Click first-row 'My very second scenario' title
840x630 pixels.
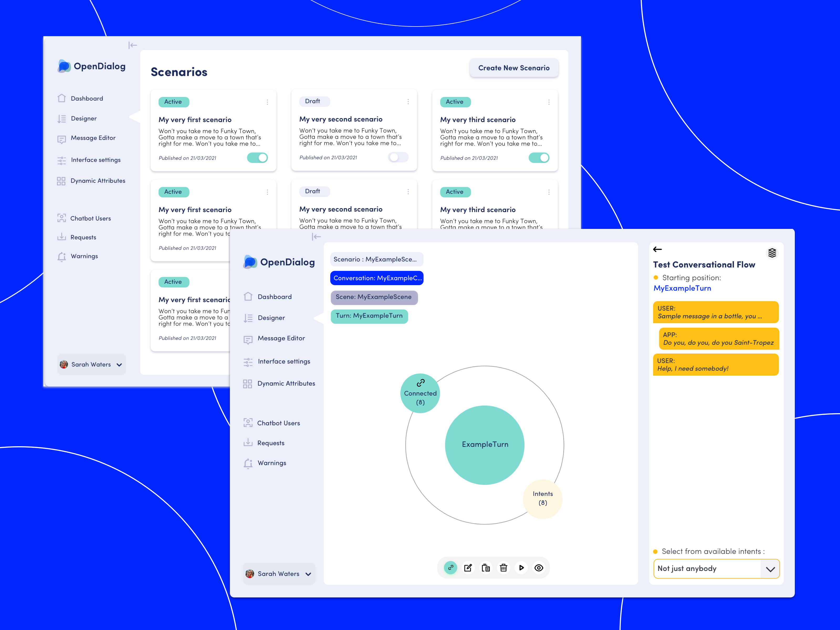(x=341, y=119)
